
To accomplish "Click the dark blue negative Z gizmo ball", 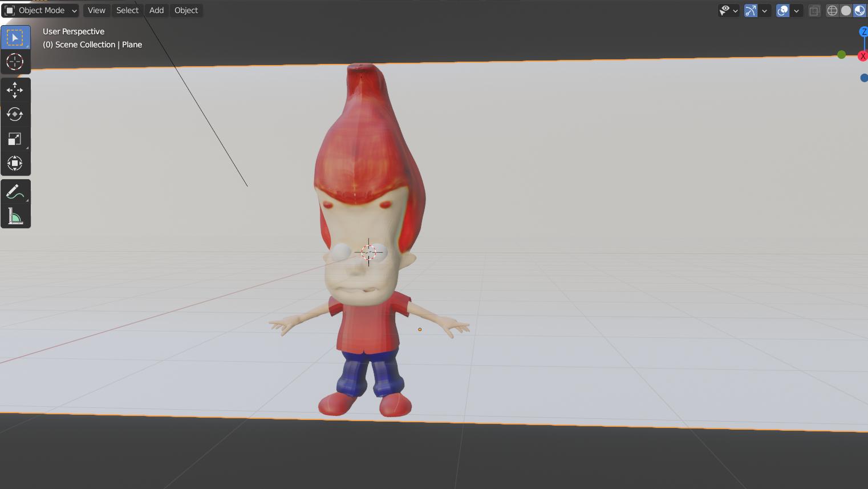I will (x=864, y=78).
